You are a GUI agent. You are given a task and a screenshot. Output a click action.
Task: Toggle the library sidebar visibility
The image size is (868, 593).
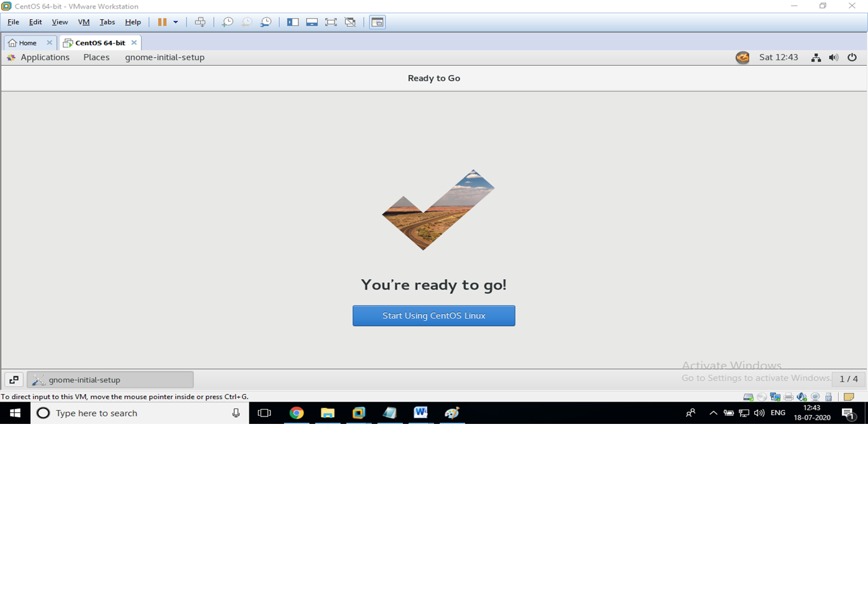(293, 22)
